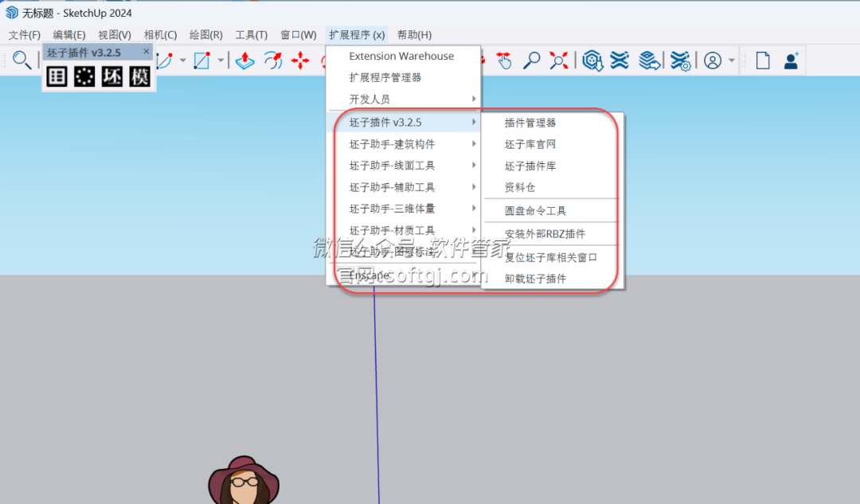Close the 坯子插件 v3.2.5 floating toolbar
This screenshot has height=504, width=860.
146,52
